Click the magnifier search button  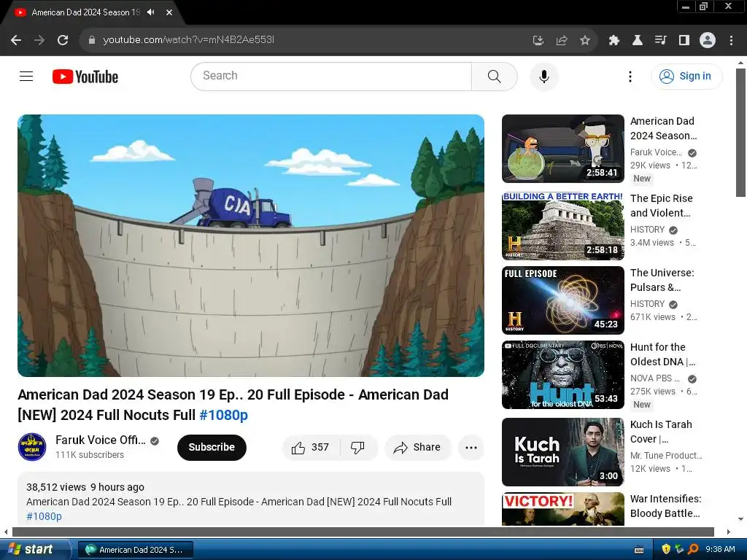pos(495,76)
